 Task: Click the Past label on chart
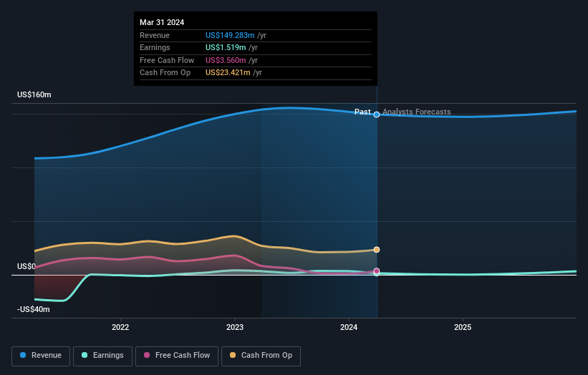pyautogui.click(x=362, y=112)
